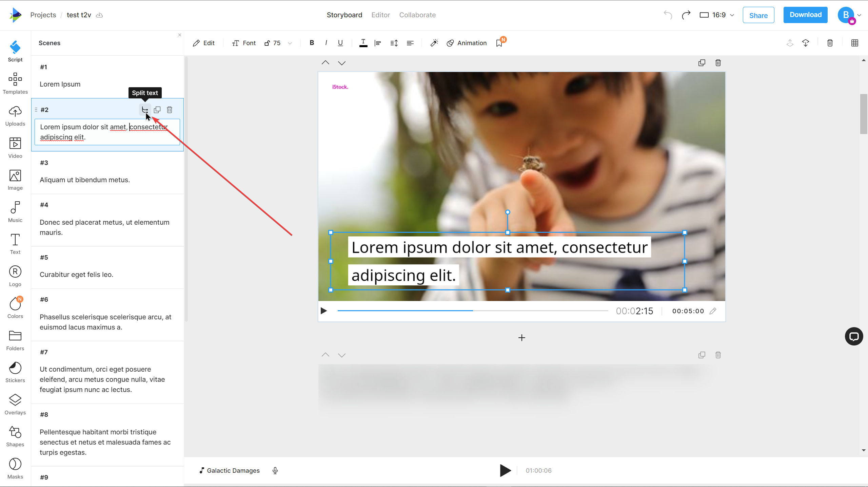Select the Galactic Damages music track
This screenshot has width=868, height=487.
(x=230, y=470)
